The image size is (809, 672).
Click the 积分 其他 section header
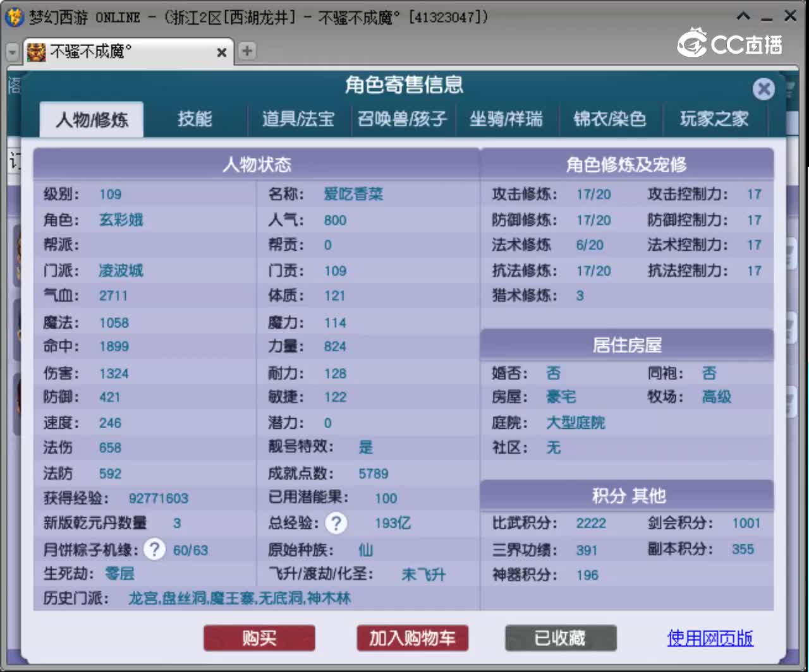click(x=627, y=496)
